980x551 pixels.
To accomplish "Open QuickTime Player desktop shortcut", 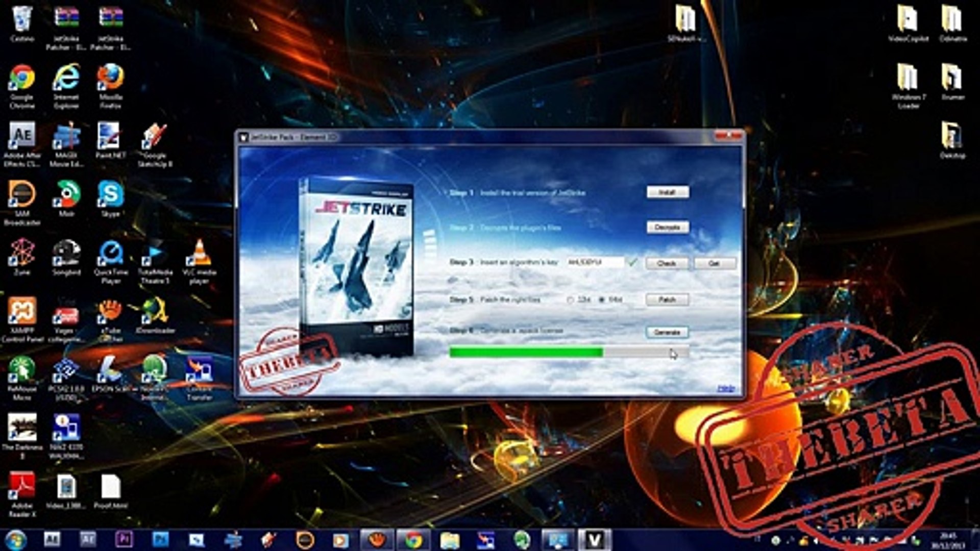I will (111, 254).
